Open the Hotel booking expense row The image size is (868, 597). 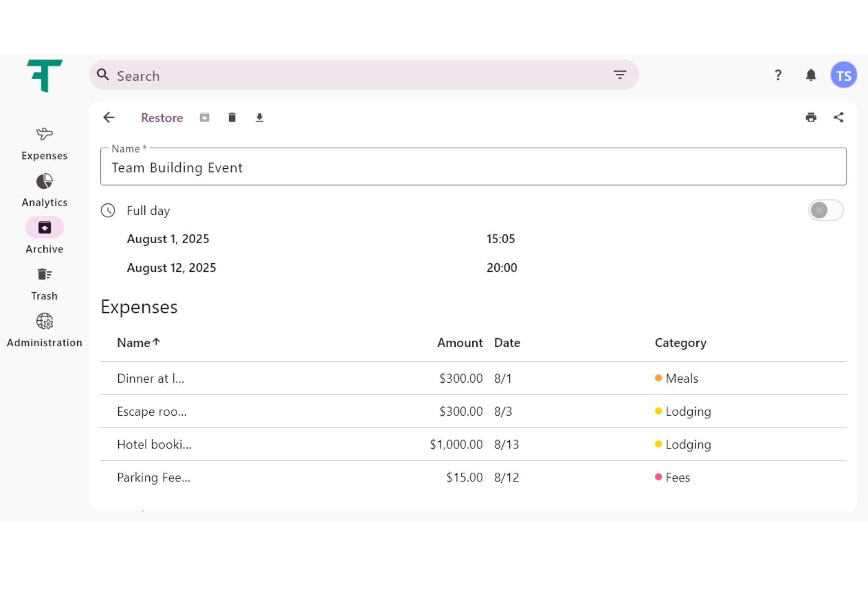pyautogui.click(x=155, y=444)
